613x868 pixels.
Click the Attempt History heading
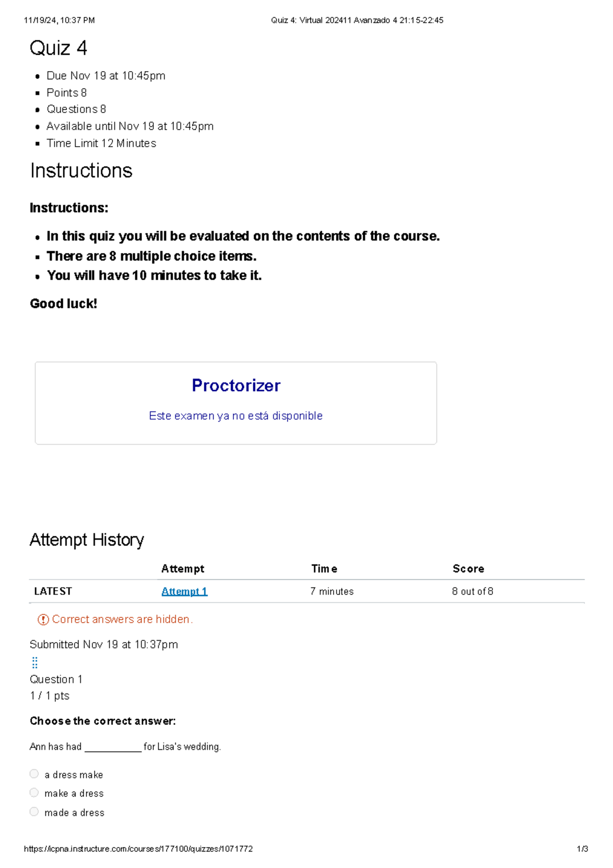(87, 540)
